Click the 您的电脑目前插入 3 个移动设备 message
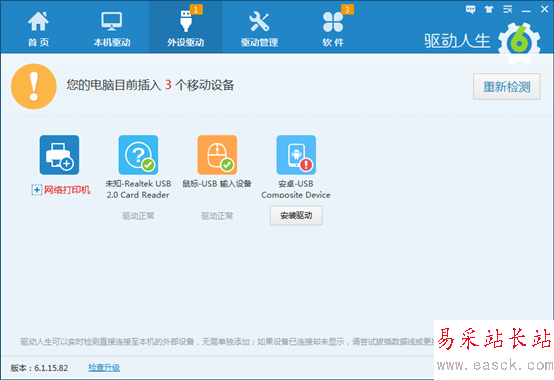 click(x=150, y=85)
